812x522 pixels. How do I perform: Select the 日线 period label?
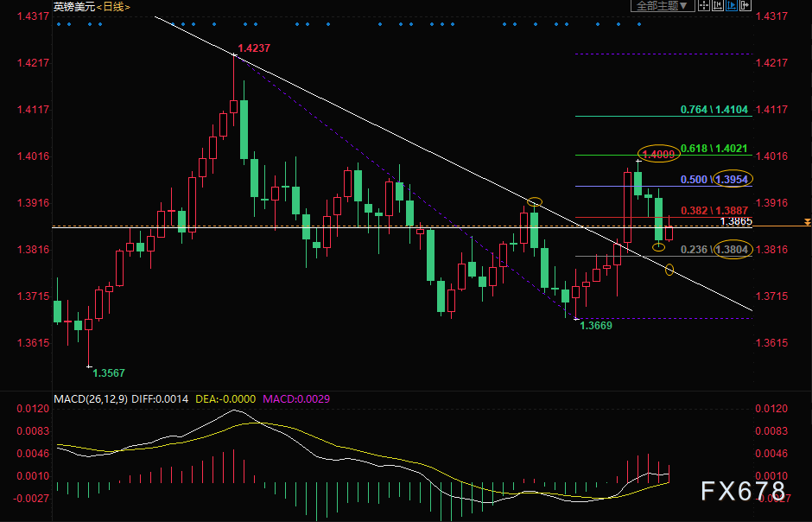click(x=112, y=6)
